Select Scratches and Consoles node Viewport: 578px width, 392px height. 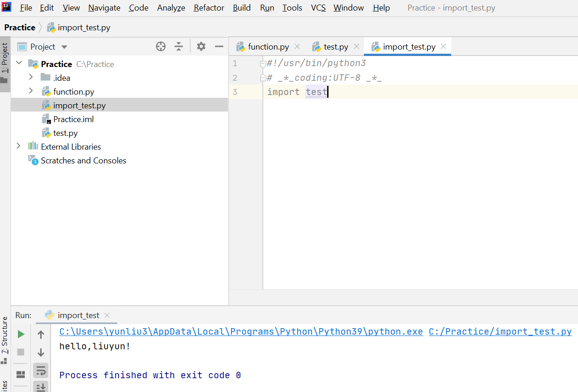[83, 161]
